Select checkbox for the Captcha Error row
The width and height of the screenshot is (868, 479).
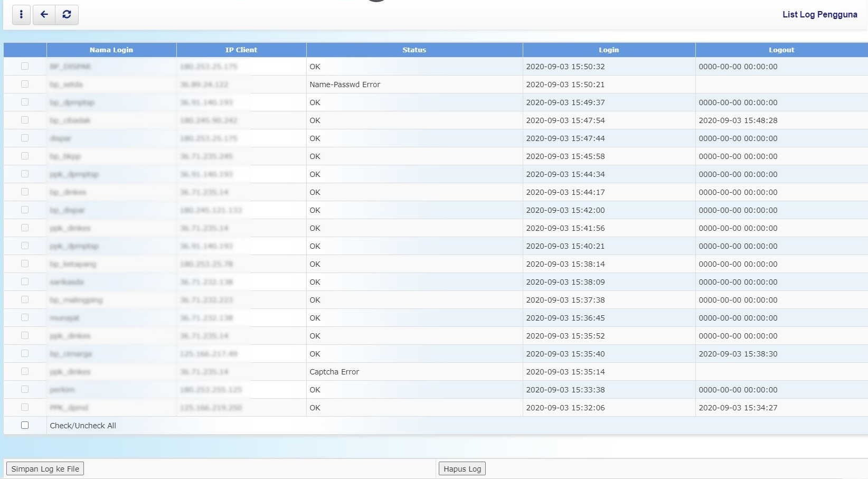(25, 372)
